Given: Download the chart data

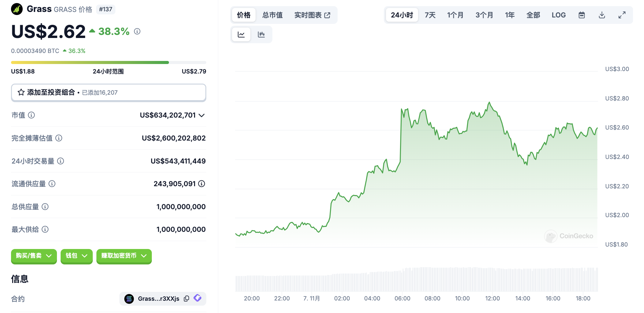Looking at the screenshot, I should pyautogui.click(x=602, y=15).
